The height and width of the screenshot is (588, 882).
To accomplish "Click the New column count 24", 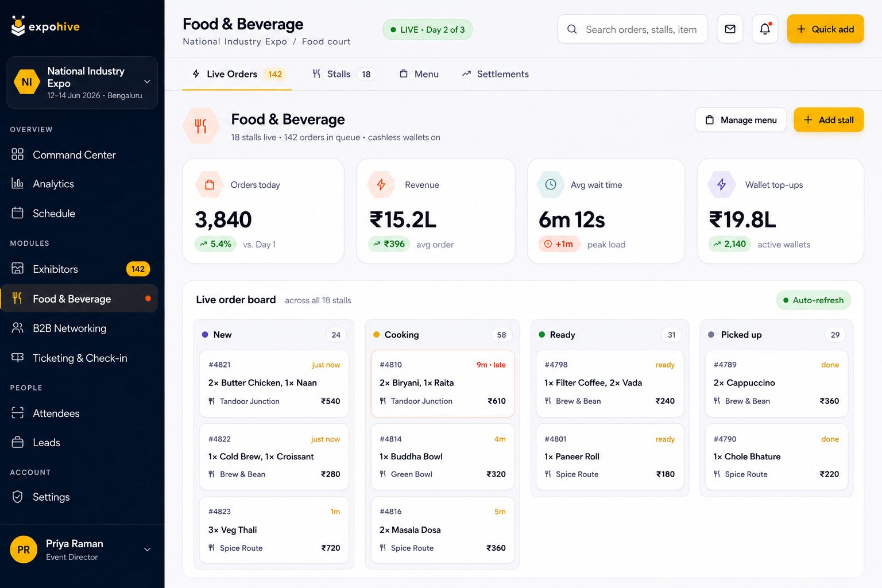I will pos(336,335).
